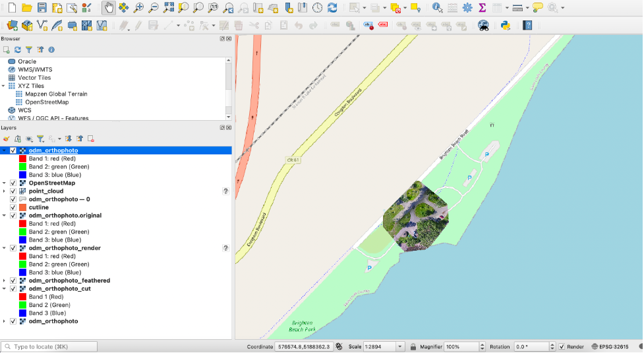644x353 pixels.
Task: Uncheck the cutline layer visibility
Action: click(13, 207)
